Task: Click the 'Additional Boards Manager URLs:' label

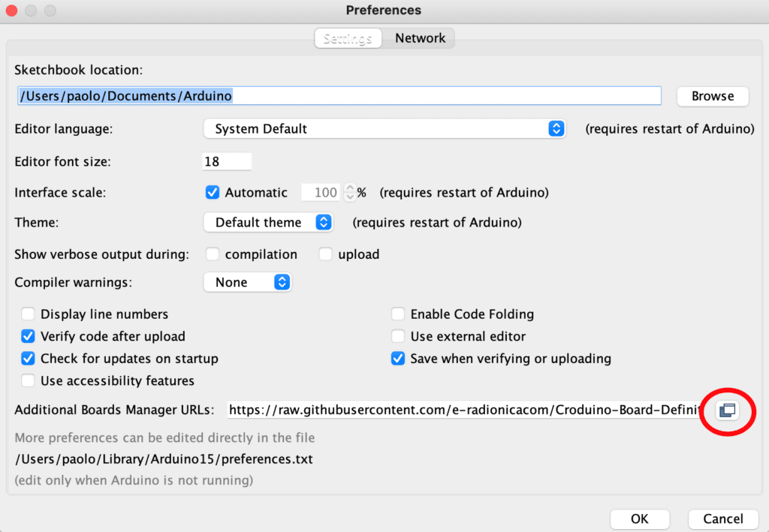Action: (114, 410)
